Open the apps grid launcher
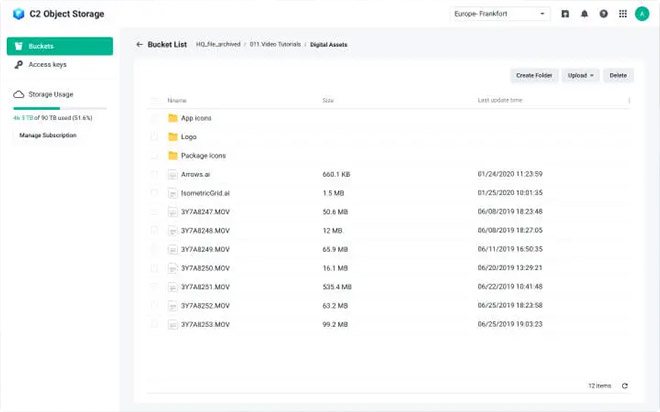 click(623, 14)
